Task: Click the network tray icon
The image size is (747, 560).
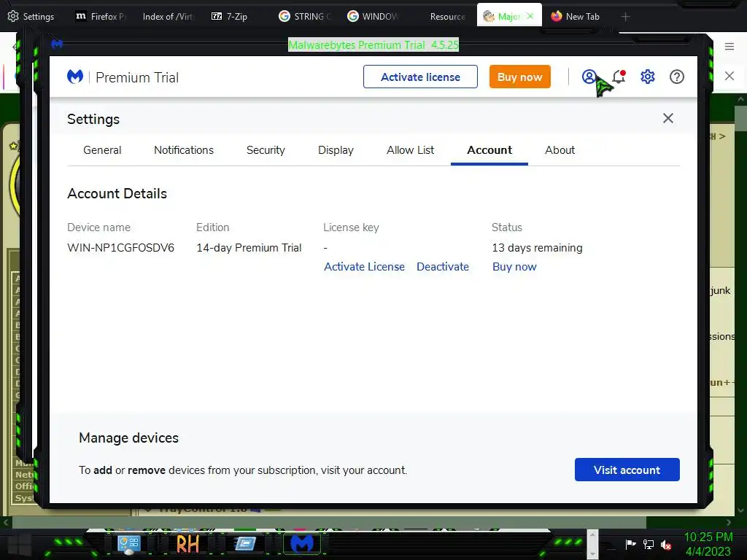Action: pos(648,544)
